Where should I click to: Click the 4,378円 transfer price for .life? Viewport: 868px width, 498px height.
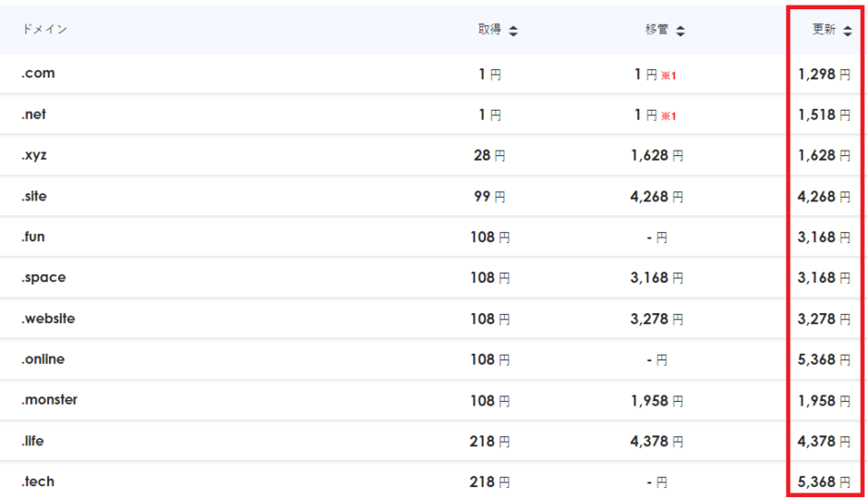pos(657,442)
